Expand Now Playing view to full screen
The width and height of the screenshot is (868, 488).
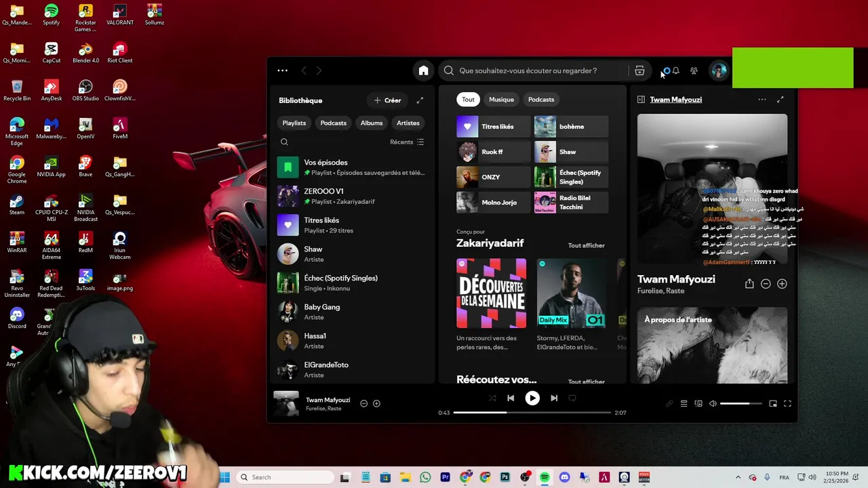(x=780, y=100)
